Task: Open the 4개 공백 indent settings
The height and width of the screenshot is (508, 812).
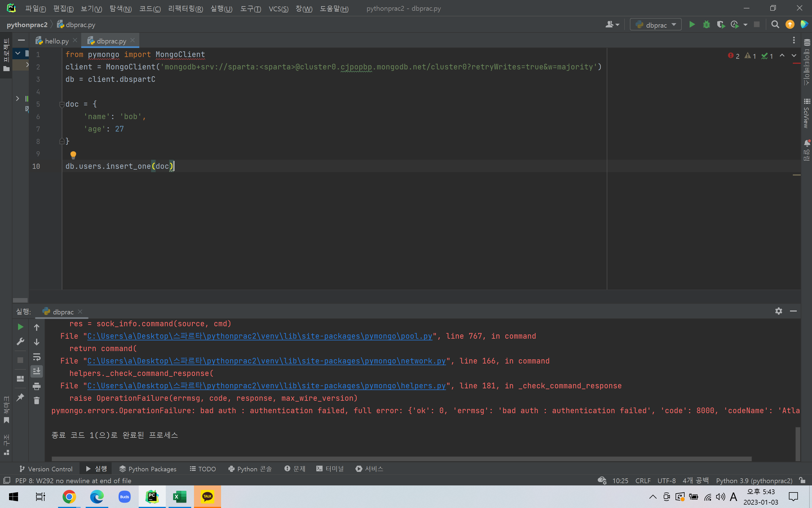Action: click(x=695, y=481)
